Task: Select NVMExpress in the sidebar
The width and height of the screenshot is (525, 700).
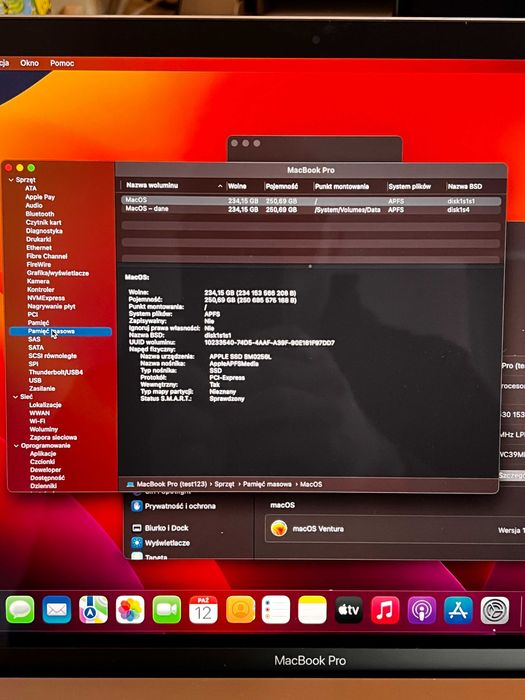Action: (46, 298)
